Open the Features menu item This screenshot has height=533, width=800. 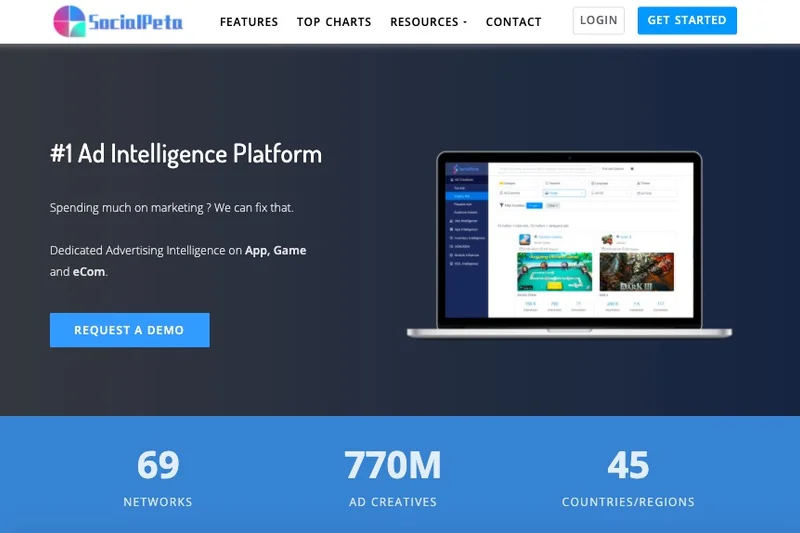pos(249,21)
